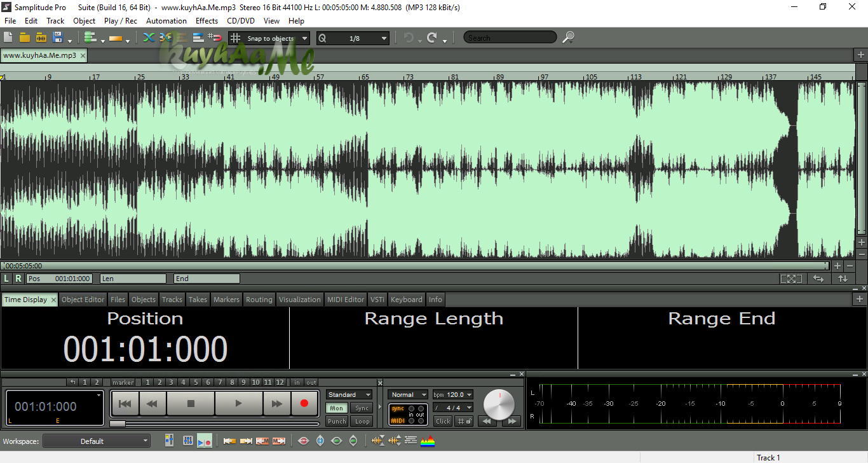Open the Standard playback mode dropdown
Image resolution: width=868 pixels, height=463 pixels.
click(x=349, y=395)
